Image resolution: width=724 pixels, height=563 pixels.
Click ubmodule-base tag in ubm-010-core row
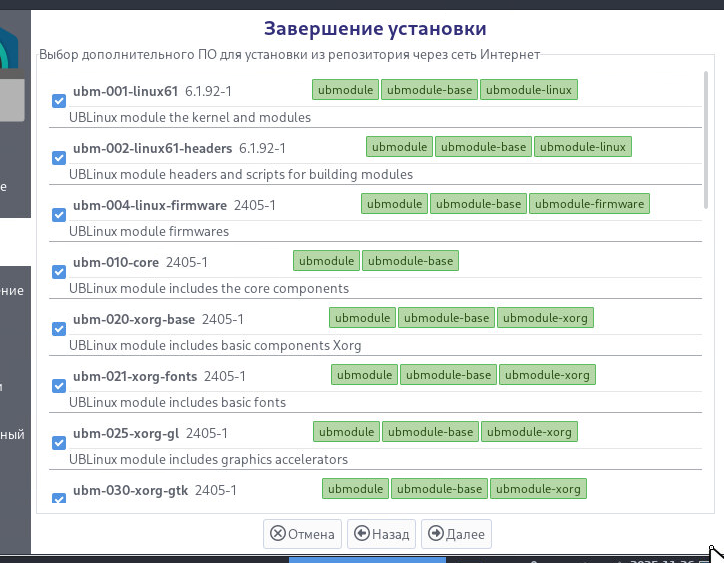tap(410, 261)
